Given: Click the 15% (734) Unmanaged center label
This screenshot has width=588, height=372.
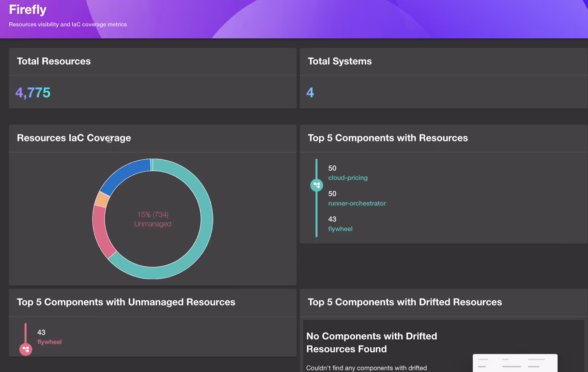Looking at the screenshot, I should coord(153,219).
